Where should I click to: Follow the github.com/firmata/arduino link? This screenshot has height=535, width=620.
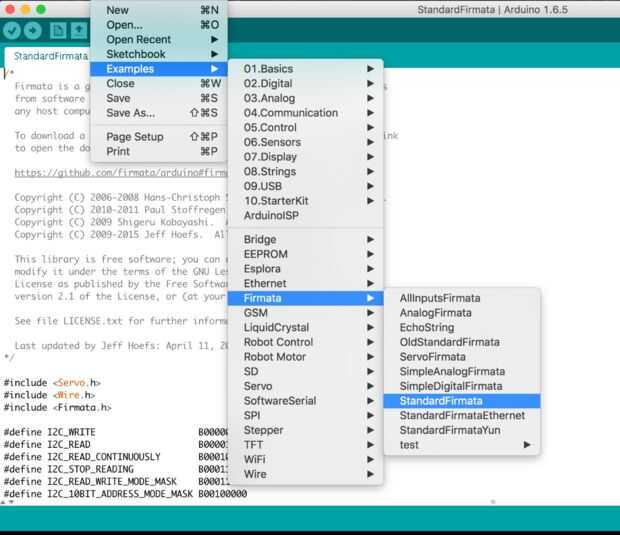121,173
